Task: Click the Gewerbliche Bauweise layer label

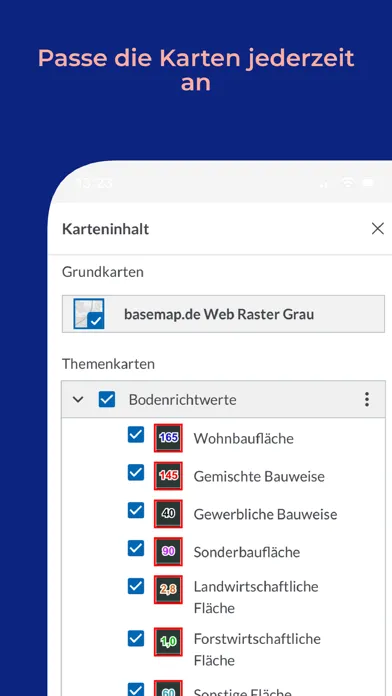Action: click(265, 514)
